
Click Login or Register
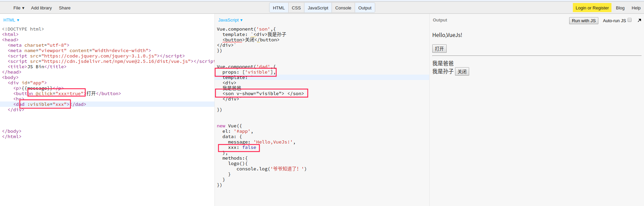click(x=592, y=8)
